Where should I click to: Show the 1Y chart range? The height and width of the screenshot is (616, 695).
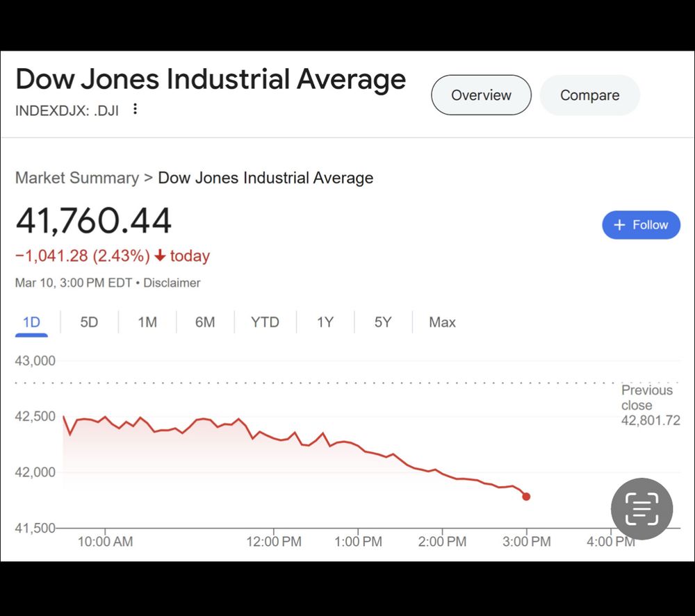[x=325, y=322]
